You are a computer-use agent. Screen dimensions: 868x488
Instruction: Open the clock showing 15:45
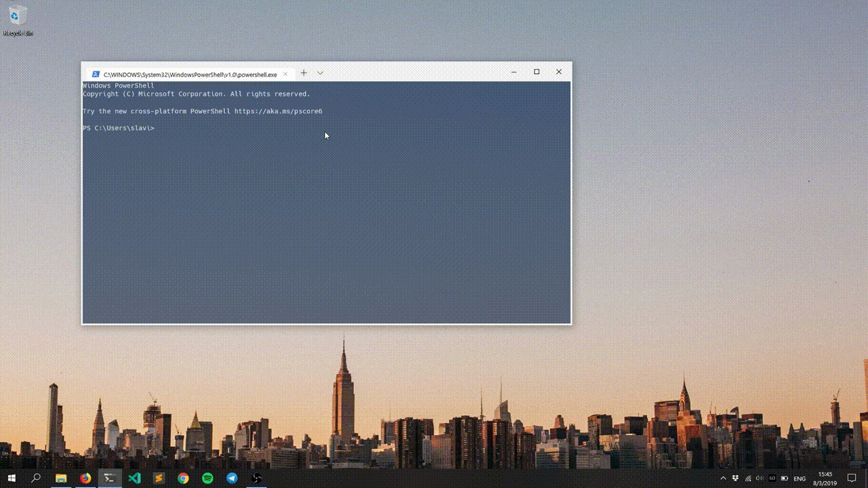pyautogui.click(x=825, y=479)
